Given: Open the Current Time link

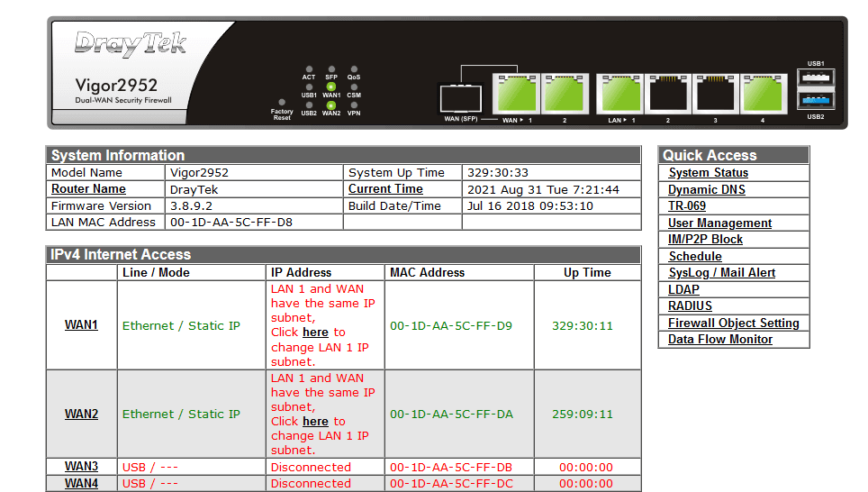Looking at the screenshot, I should click(385, 189).
